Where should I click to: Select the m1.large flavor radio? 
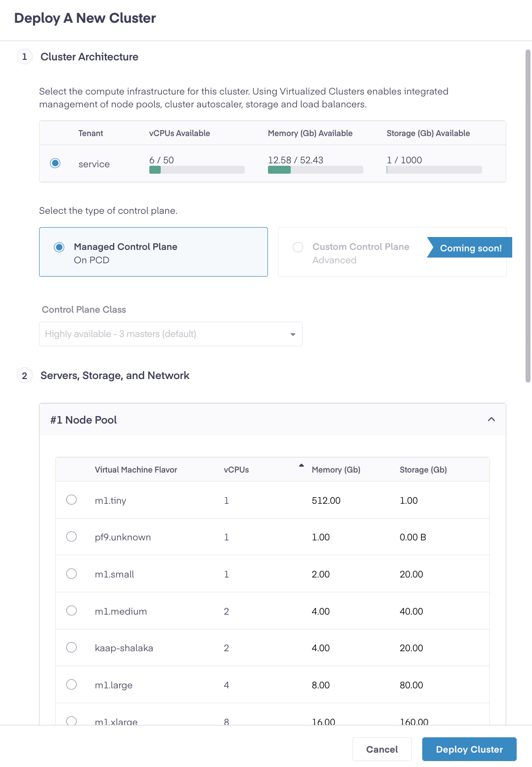pyautogui.click(x=72, y=684)
